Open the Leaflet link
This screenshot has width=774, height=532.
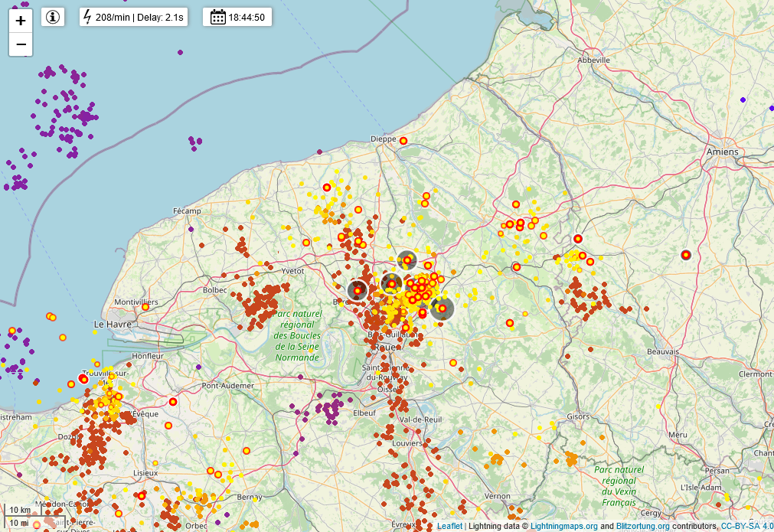pyautogui.click(x=449, y=526)
